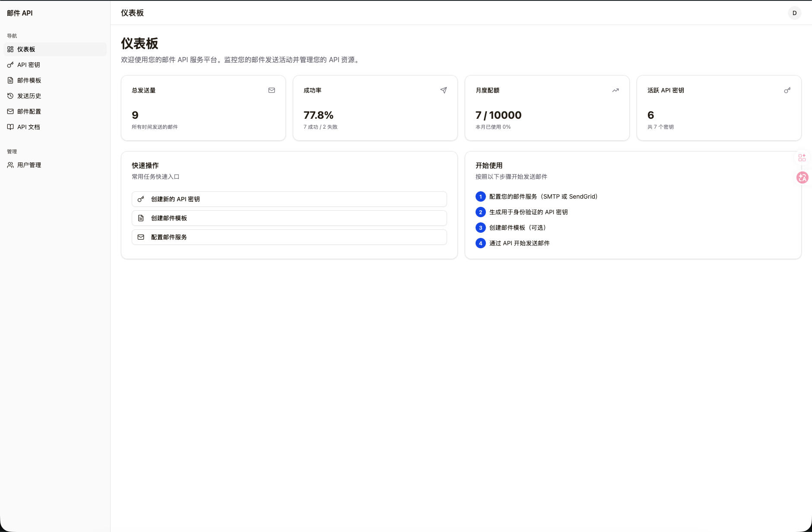Open the 发送历史 navigation entry
This screenshot has height=532, width=812.
pyautogui.click(x=30, y=96)
